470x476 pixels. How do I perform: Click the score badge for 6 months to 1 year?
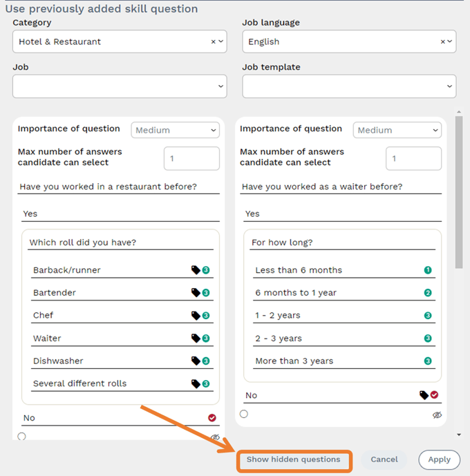[428, 293]
